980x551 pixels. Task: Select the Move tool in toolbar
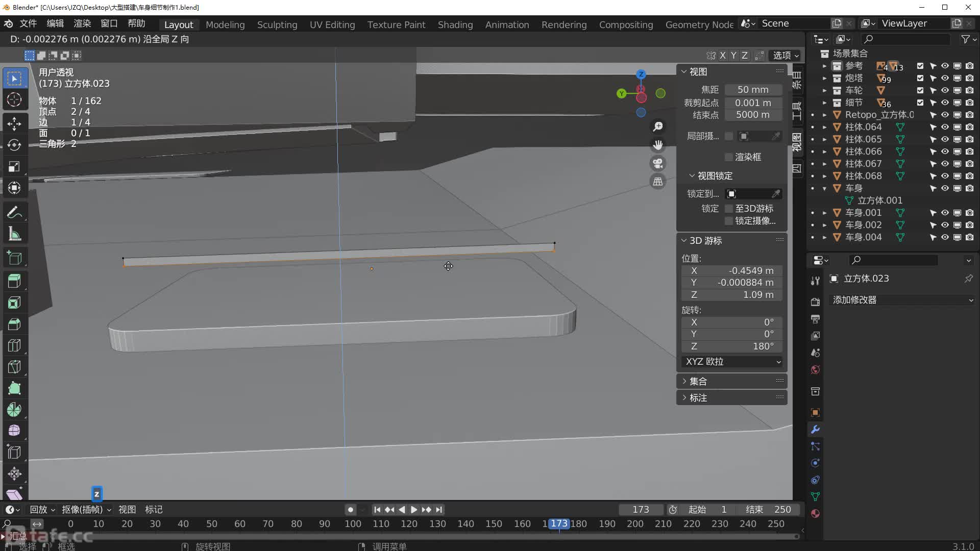pos(14,123)
